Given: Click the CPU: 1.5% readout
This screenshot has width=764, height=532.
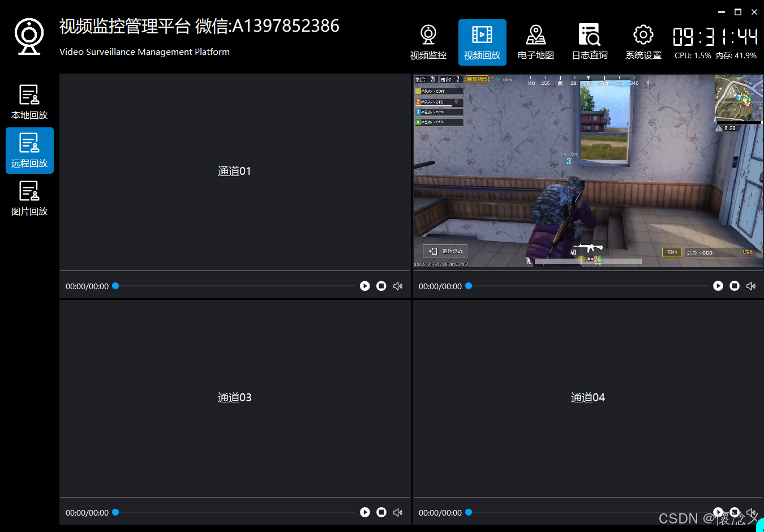Looking at the screenshot, I should (x=693, y=55).
